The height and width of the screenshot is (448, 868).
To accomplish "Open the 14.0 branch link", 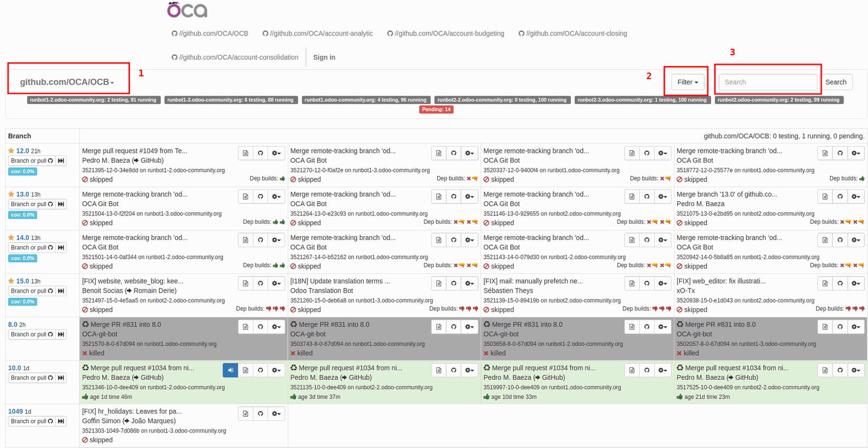I will (x=22, y=237).
